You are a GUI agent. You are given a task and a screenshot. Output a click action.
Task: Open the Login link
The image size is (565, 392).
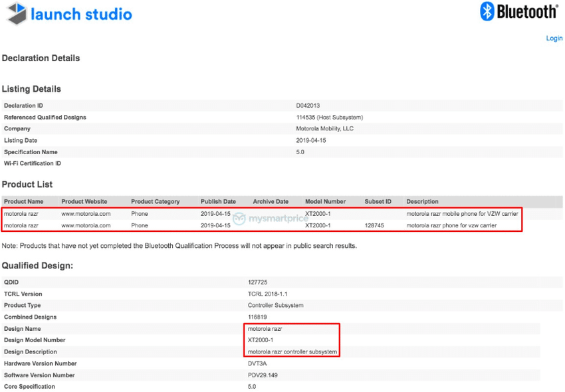pyautogui.click(x=554, y=39)
